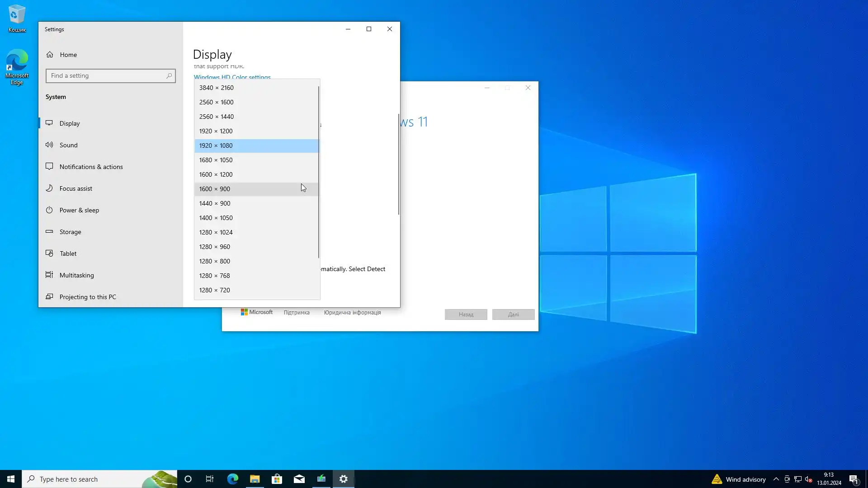Open the Storage settings page

click(x=70, y=232)
